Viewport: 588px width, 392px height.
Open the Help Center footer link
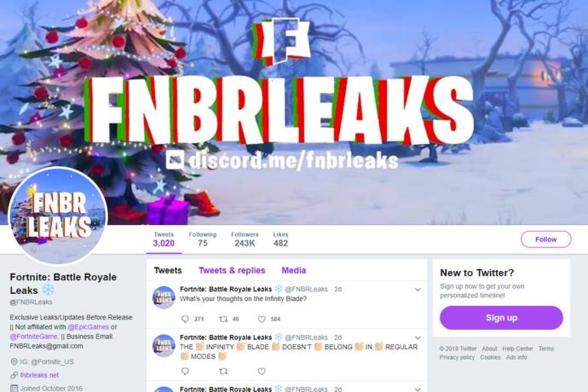click(517, 349)
